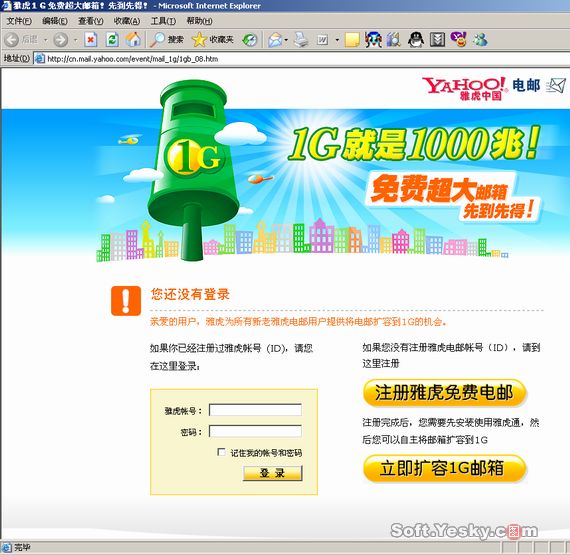Click 注册雅虎免费电邮 register button

(444, 393)
